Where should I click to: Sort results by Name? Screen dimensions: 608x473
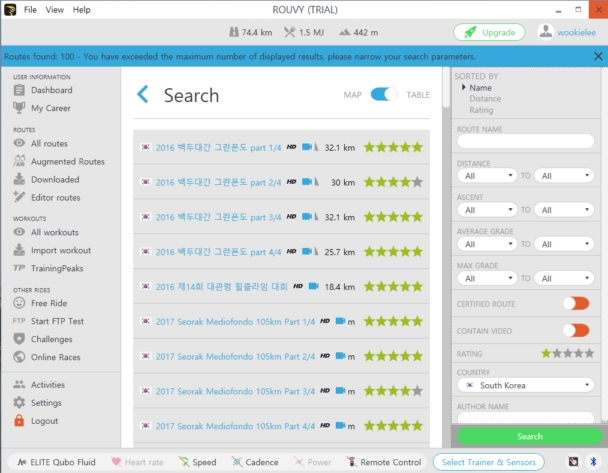click(480, 88)
